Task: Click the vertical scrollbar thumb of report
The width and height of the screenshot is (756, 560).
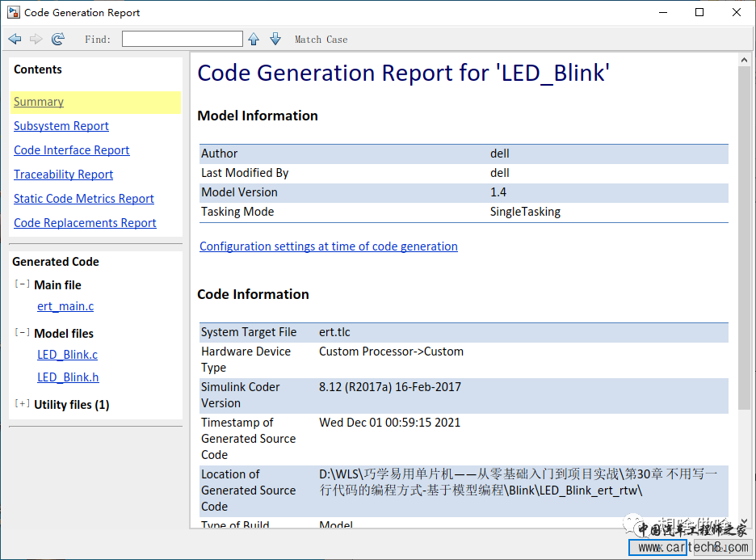Action: [744, 238]
